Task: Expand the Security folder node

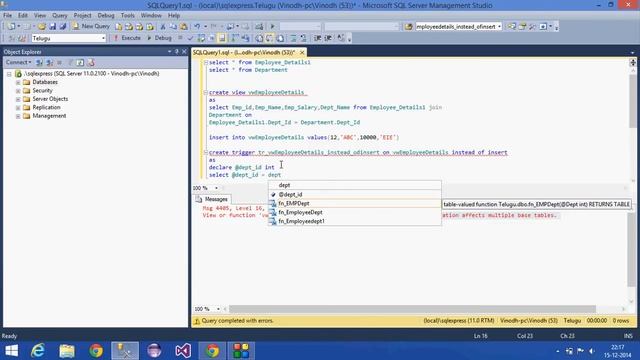Action: point(18,91)
